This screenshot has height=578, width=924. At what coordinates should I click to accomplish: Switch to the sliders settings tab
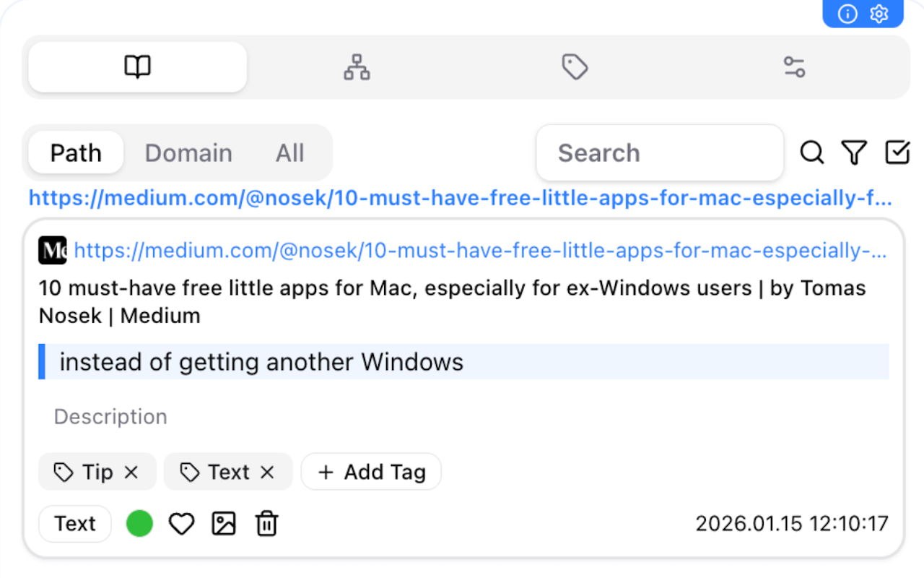click(x=794, y=67)
